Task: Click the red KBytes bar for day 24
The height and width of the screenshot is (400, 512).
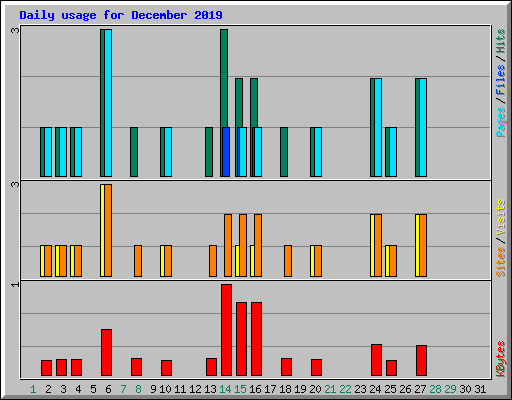Action: point(376,360)
